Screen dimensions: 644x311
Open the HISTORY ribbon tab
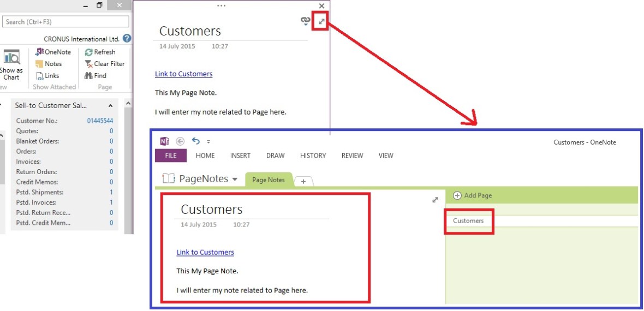[x=313, y=155]
